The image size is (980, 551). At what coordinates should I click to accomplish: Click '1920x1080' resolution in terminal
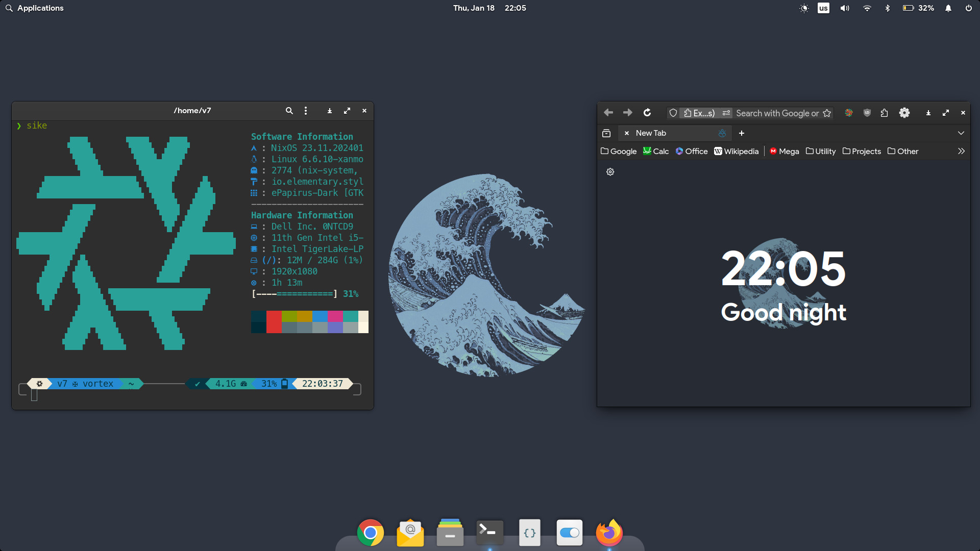pos(294,271)
